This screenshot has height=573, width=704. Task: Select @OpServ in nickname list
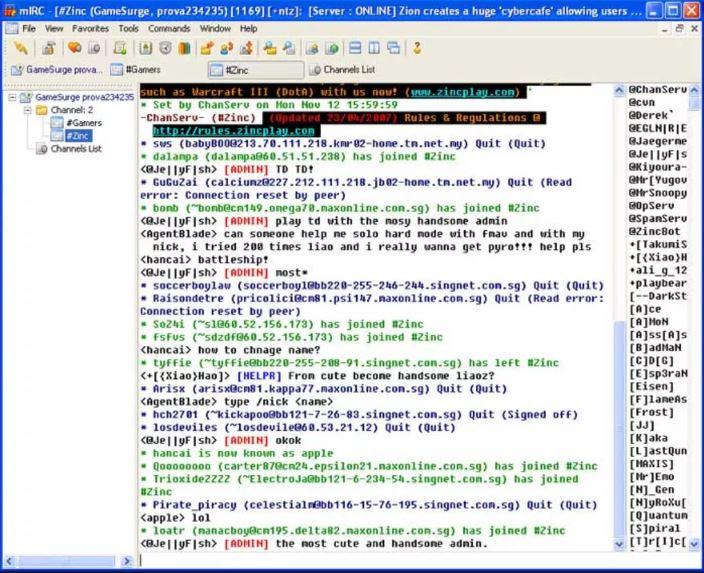pyautogui.click(x=651, y=206)
